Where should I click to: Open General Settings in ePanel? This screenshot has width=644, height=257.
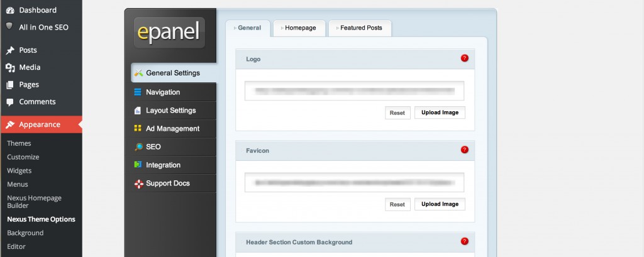[x=174, y=73]
